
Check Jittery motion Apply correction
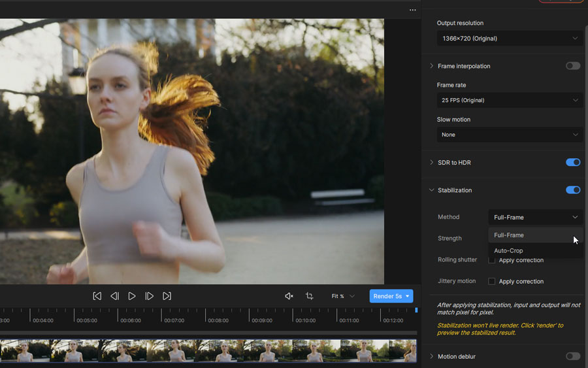click(x=491, y=281)
